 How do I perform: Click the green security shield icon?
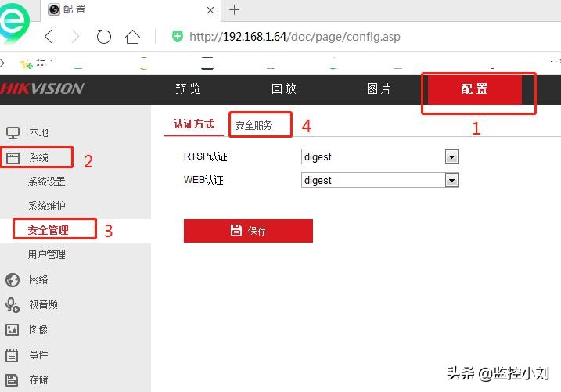[x=177, y=36]
